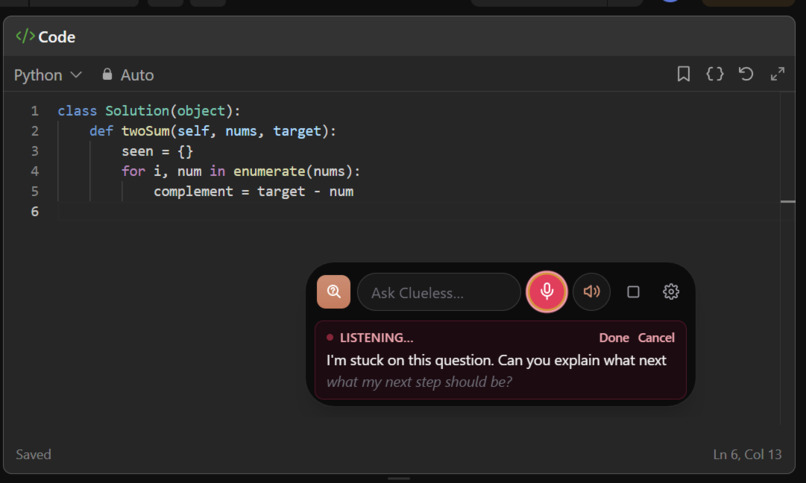Click the bookmark icon in code toolbar
Screen dimensions: 806x483
(683, 74)
